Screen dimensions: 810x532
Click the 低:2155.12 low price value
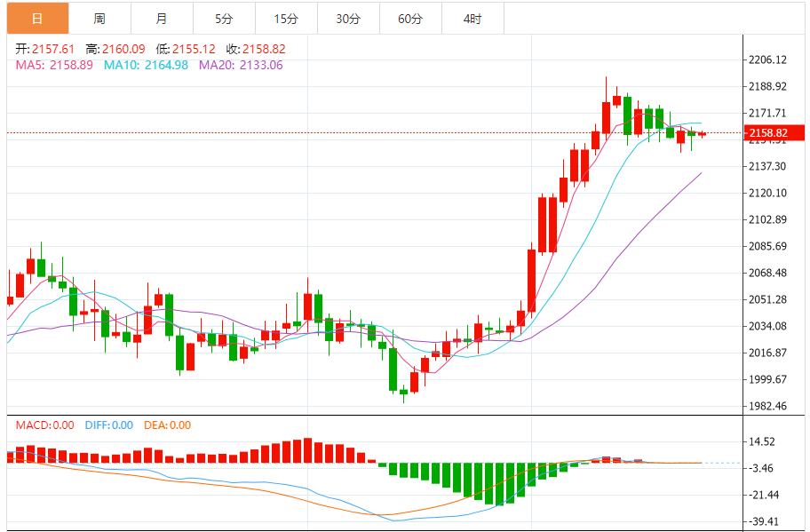tap(186, 49)
